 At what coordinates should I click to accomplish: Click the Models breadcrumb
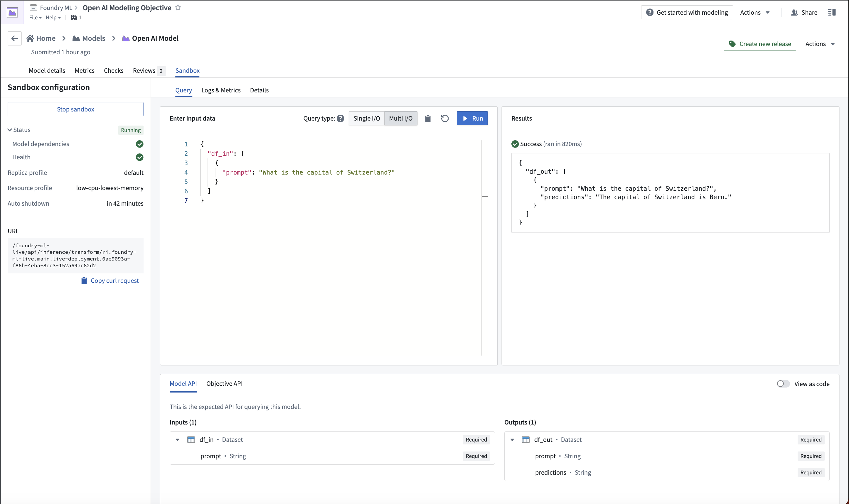[x=89, y=38]
